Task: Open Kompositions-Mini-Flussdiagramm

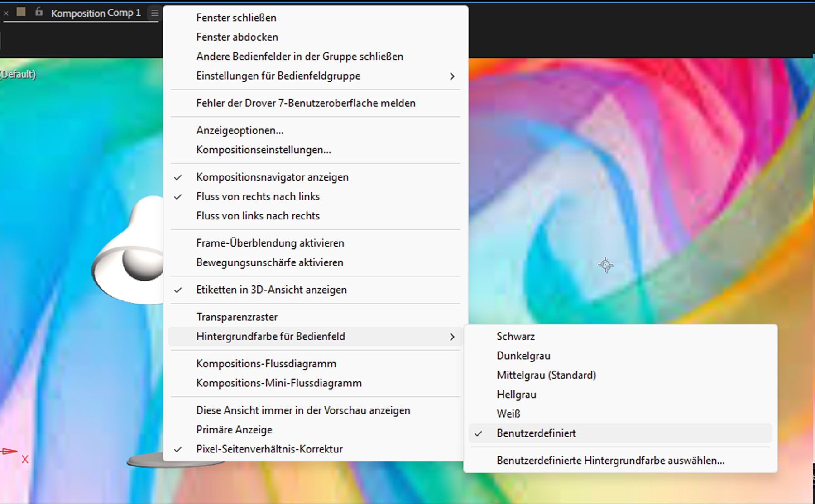Action: click(279, 383)
